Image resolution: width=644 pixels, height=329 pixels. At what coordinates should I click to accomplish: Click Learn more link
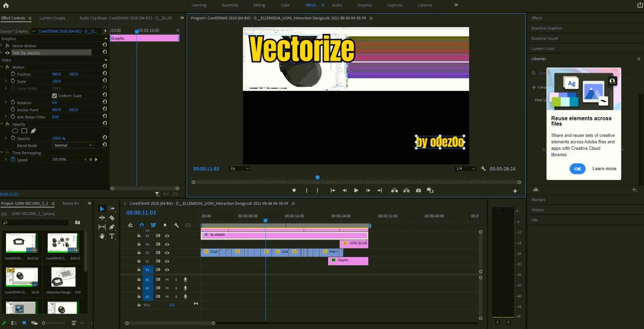(604, 168)
